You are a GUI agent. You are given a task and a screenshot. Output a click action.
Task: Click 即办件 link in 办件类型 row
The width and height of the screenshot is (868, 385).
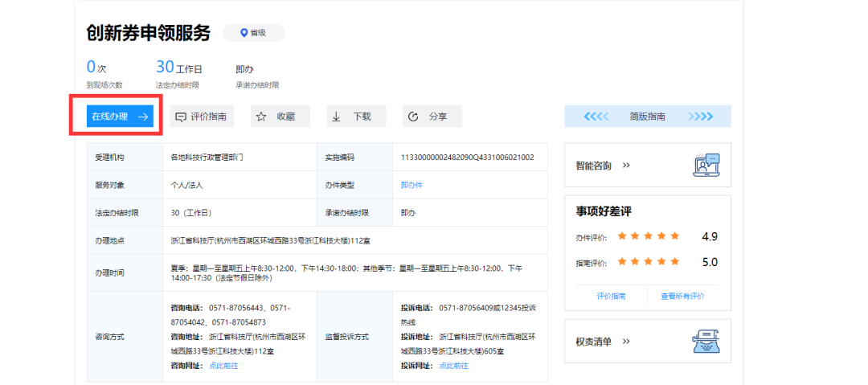pos(411,185)
